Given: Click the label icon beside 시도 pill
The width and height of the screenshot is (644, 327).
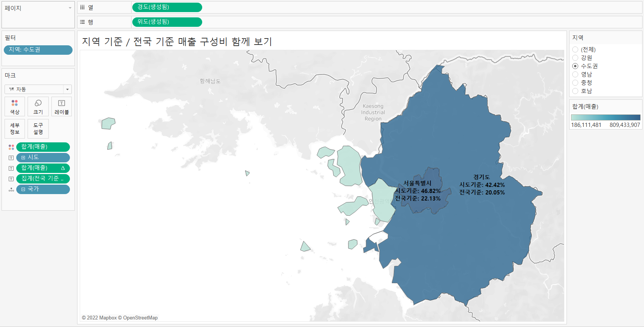Looking at the screenshot, I should tap(11, 157).
